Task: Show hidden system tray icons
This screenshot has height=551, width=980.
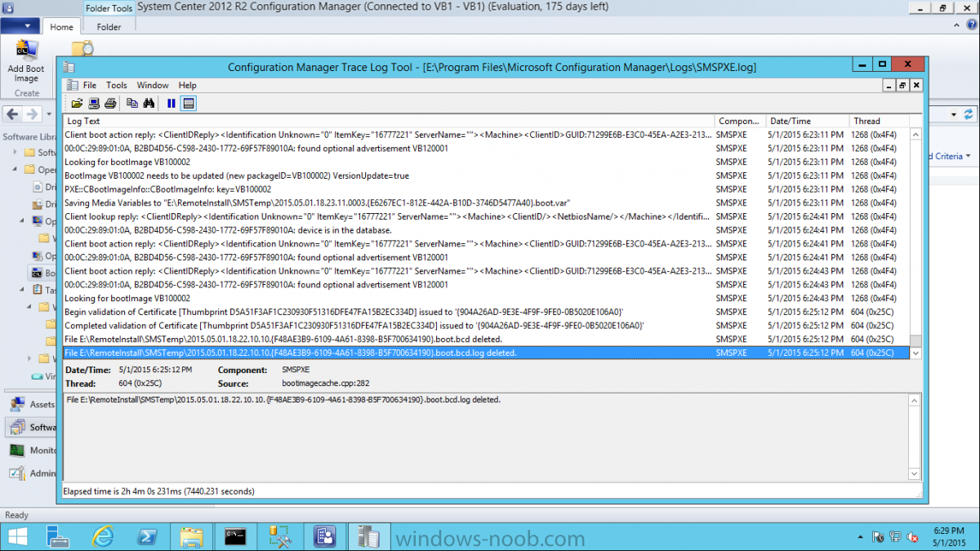Action: [862, 536]
